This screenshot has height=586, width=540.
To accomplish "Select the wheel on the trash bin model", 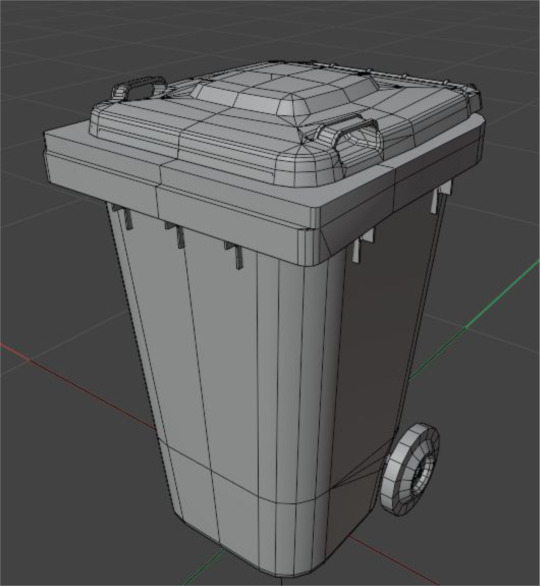I will pos(410,470).
